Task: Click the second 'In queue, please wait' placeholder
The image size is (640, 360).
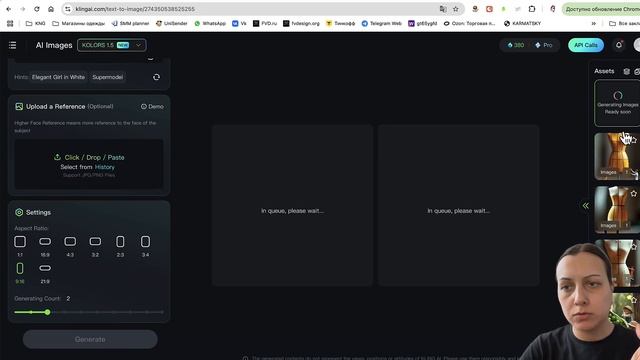Action: point(458,205)
